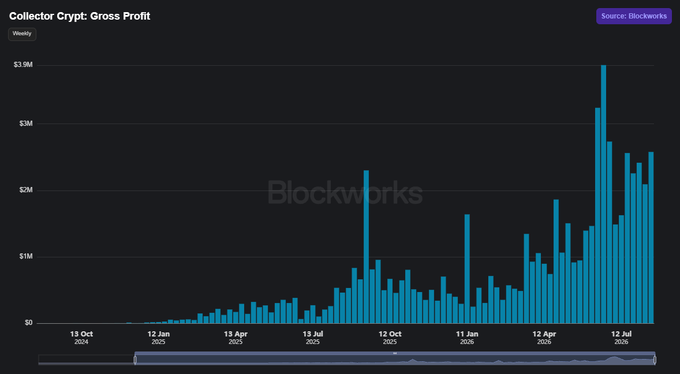Click the 13 Oct 2024 date label
Screen dimensions: 680x374
coord(81,338)
